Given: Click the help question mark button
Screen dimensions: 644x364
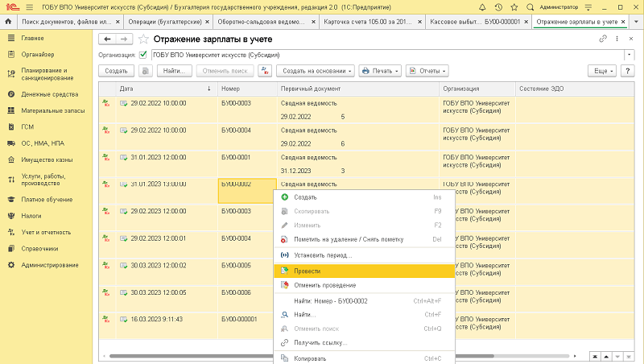Looking at the screenshot, I should (628, 71).
